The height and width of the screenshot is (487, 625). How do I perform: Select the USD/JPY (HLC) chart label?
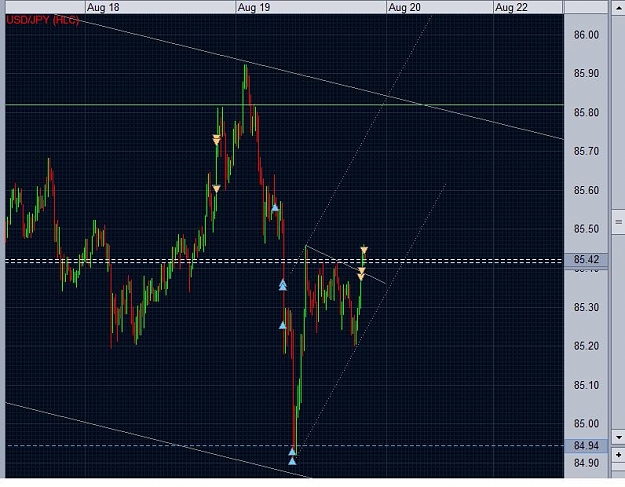pos(42,20)
